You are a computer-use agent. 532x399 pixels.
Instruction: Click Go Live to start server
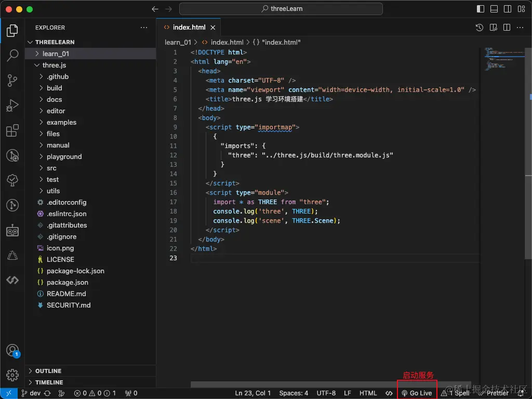(x=417, y=393)
